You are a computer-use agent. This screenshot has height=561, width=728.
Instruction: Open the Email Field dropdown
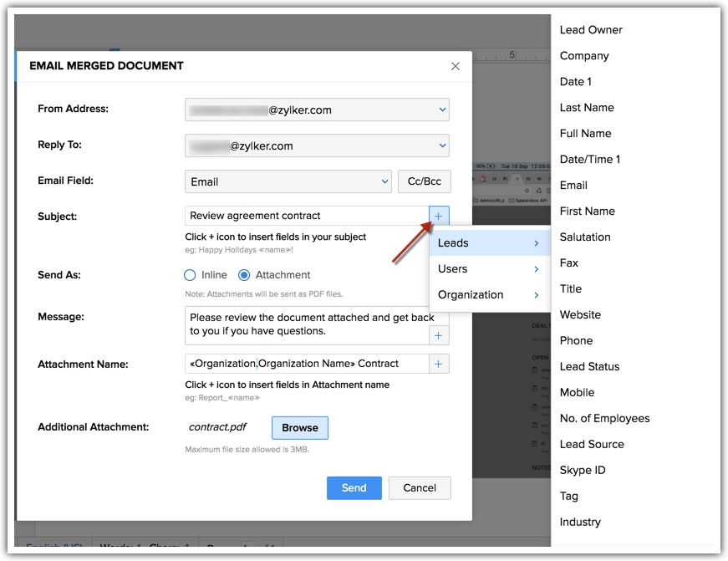click(x=288, y=181)
